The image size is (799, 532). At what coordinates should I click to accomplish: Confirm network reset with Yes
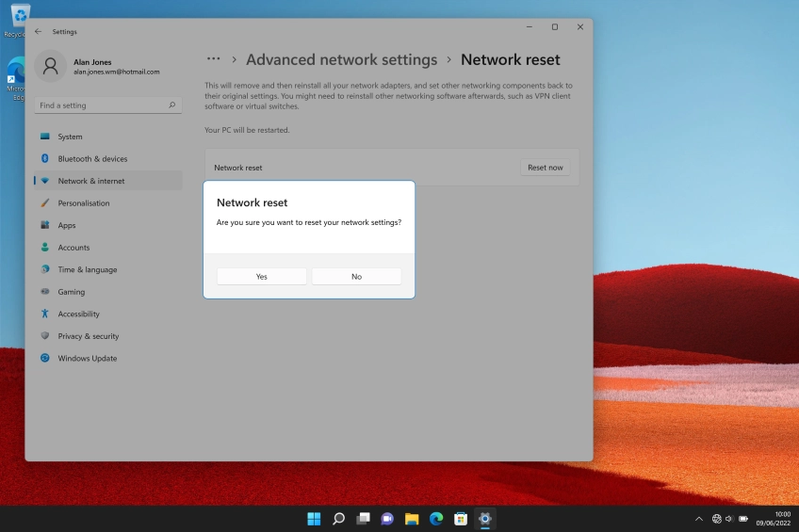point(261,277)
